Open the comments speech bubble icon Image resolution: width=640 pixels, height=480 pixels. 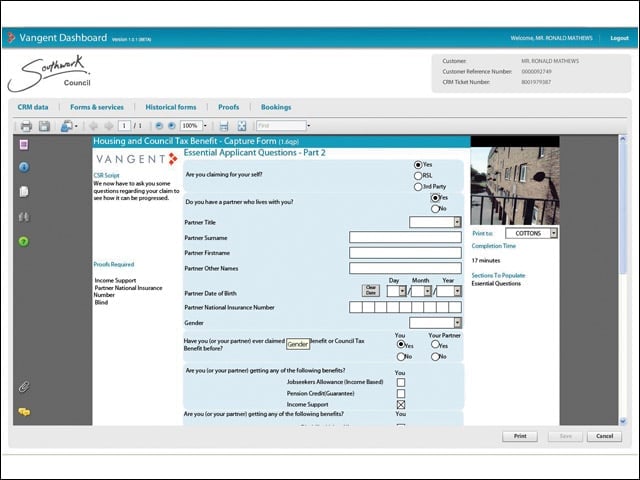tap(24, 412)
